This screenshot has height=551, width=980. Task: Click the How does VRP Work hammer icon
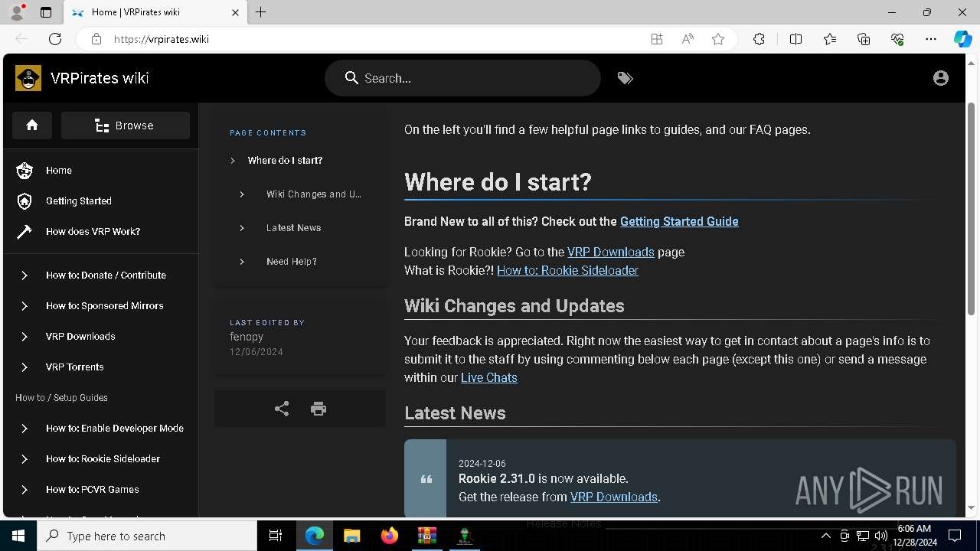(24, 232)
